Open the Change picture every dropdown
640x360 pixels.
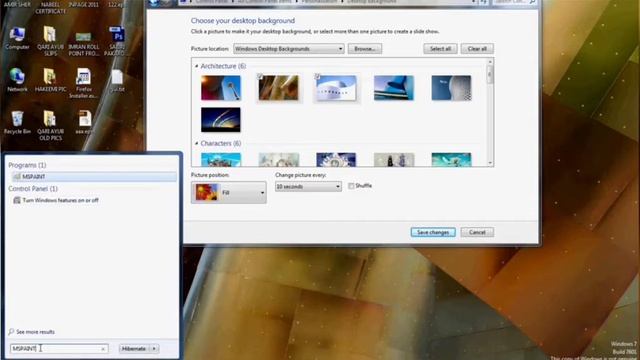tap(308, 187)
